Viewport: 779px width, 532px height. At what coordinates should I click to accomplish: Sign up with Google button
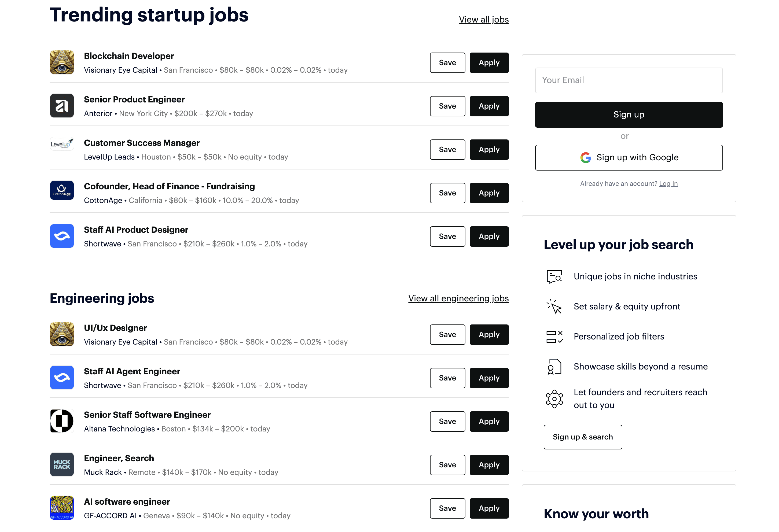[629, 157]
